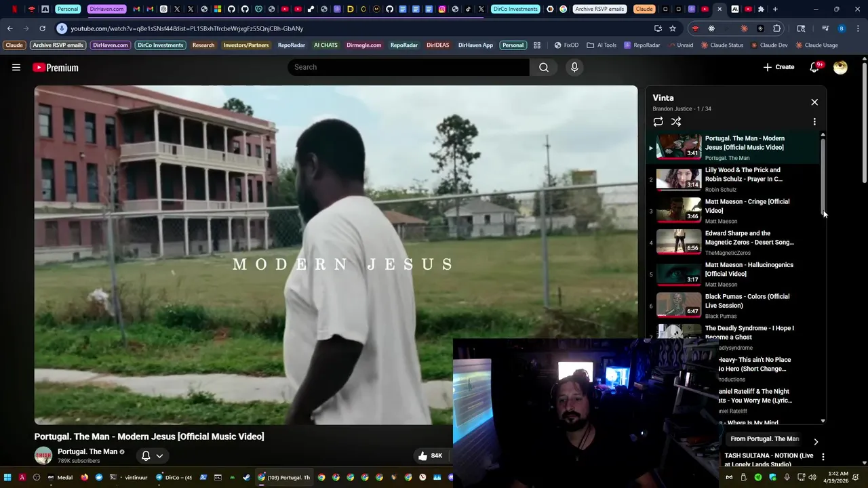Open the Windows Start menu
The width and height of the screenshot is (868, 488).
(7, 477)
